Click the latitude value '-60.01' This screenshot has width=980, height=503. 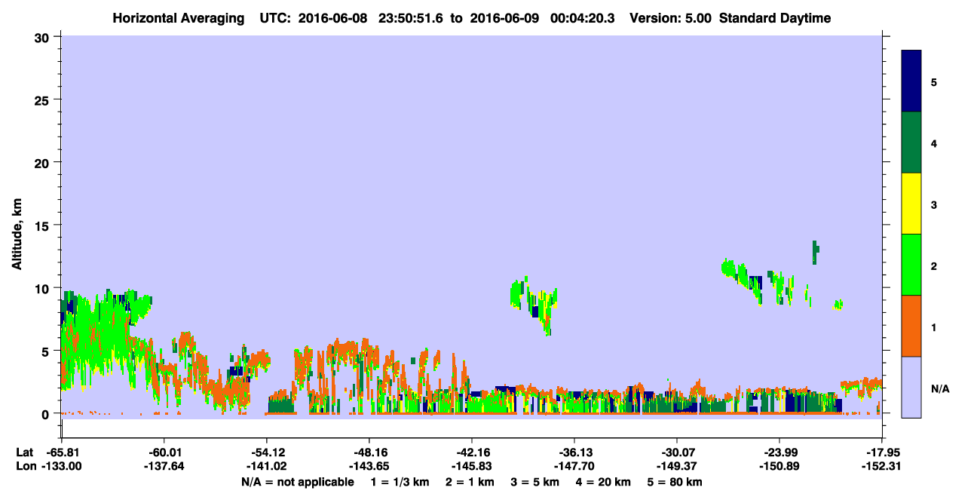point(164,452)
